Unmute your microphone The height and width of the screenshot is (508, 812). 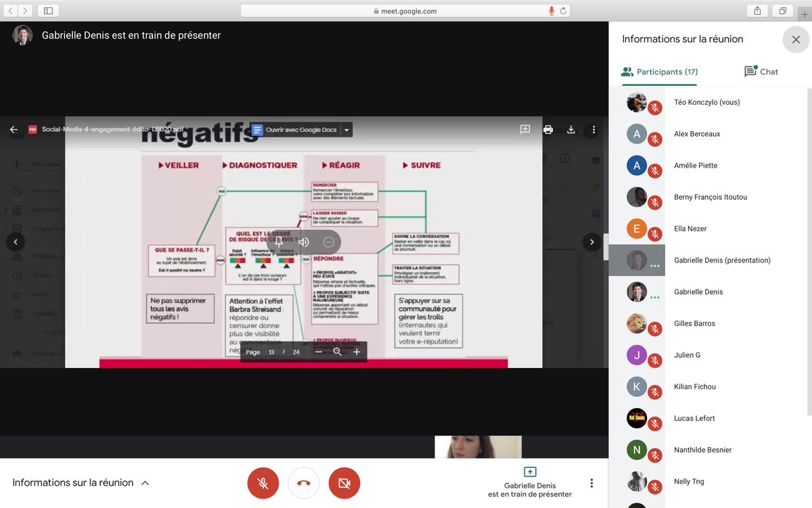[263, 483]
